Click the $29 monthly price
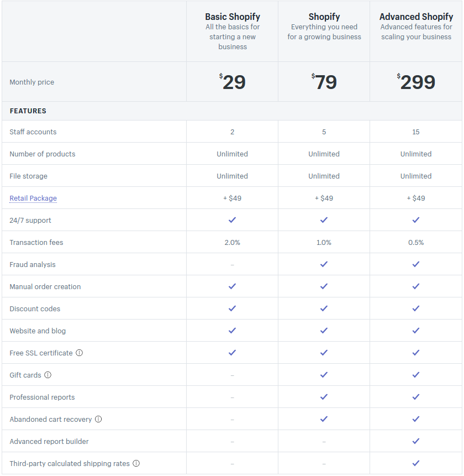The height and width of the screenshot is (476, 464). (x=233, y=82)
